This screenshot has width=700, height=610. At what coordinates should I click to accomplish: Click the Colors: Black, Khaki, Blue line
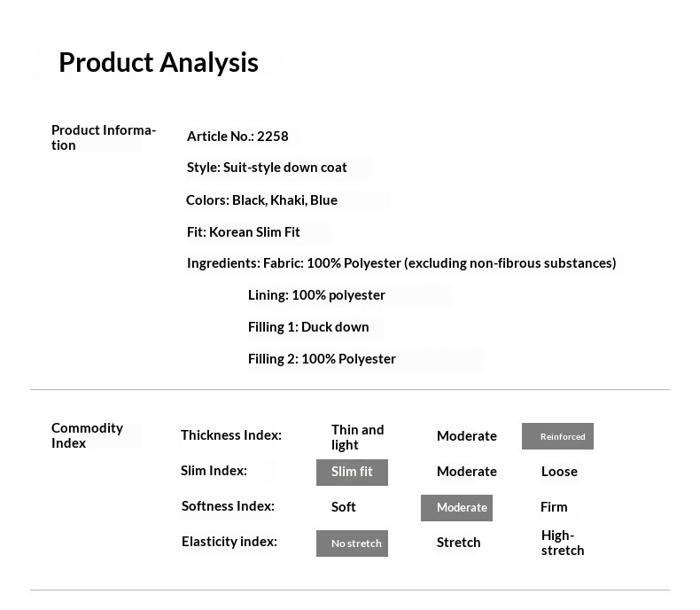(261, 200)
